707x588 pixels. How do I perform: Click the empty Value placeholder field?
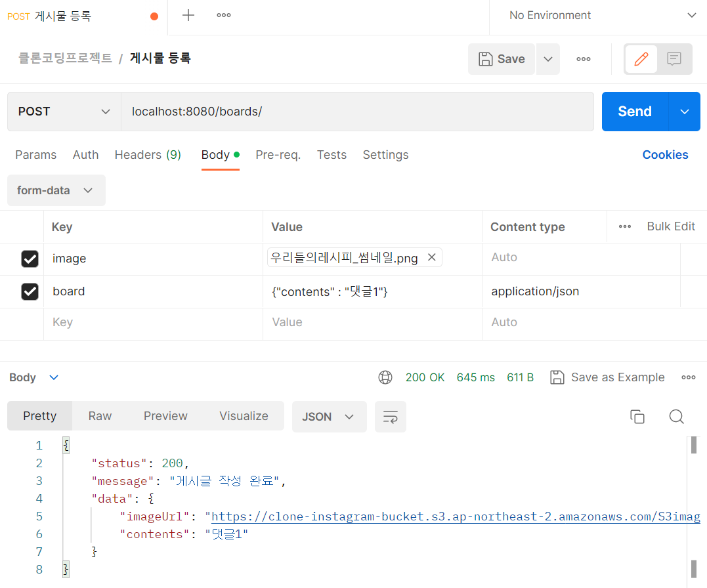tap(372, 322)
